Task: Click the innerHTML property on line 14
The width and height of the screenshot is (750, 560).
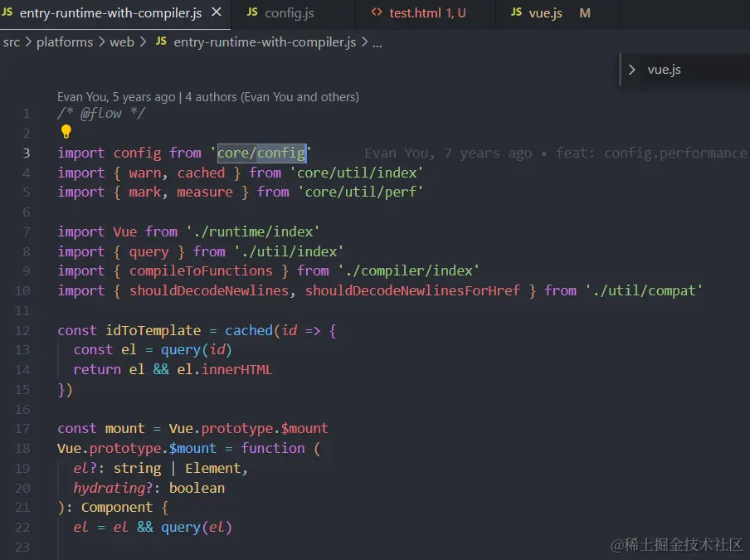Action: point(236,370)
